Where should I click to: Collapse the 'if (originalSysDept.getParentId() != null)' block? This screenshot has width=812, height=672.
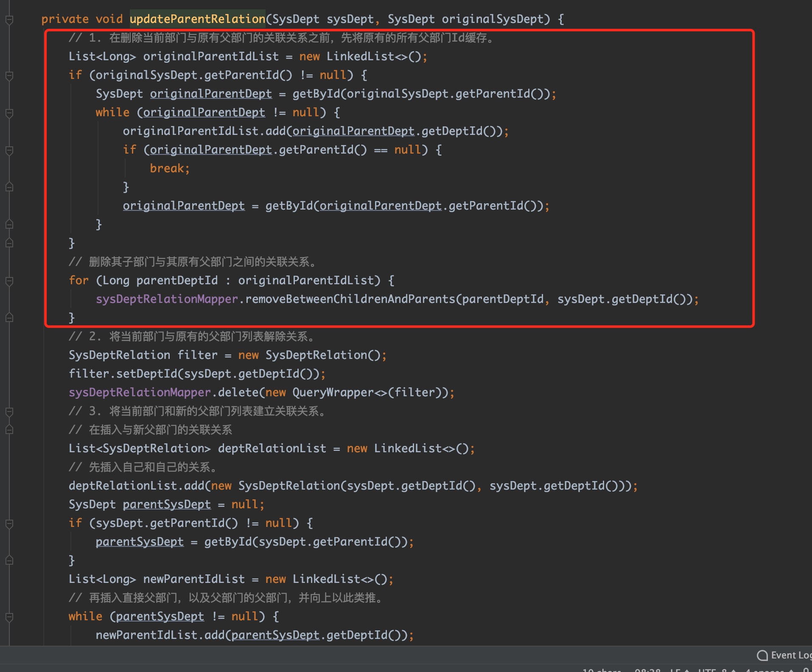pos(9,76)
